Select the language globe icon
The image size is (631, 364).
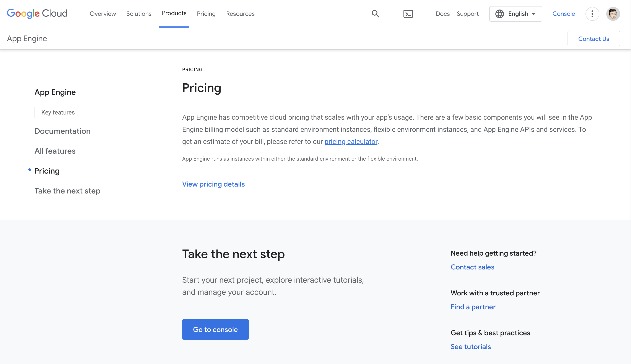click(500, 14)
